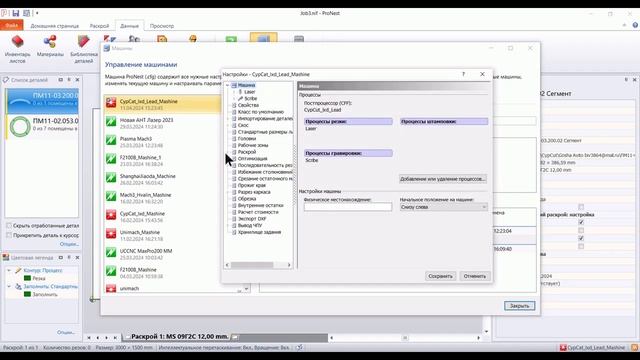
Task: Open the Свойства settings page
Action: (248, 105)
